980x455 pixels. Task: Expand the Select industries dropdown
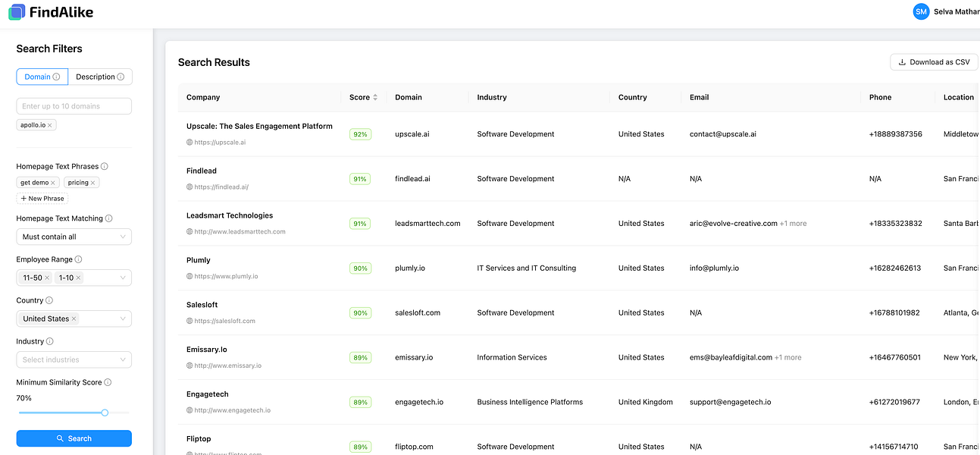coord(74,359)
